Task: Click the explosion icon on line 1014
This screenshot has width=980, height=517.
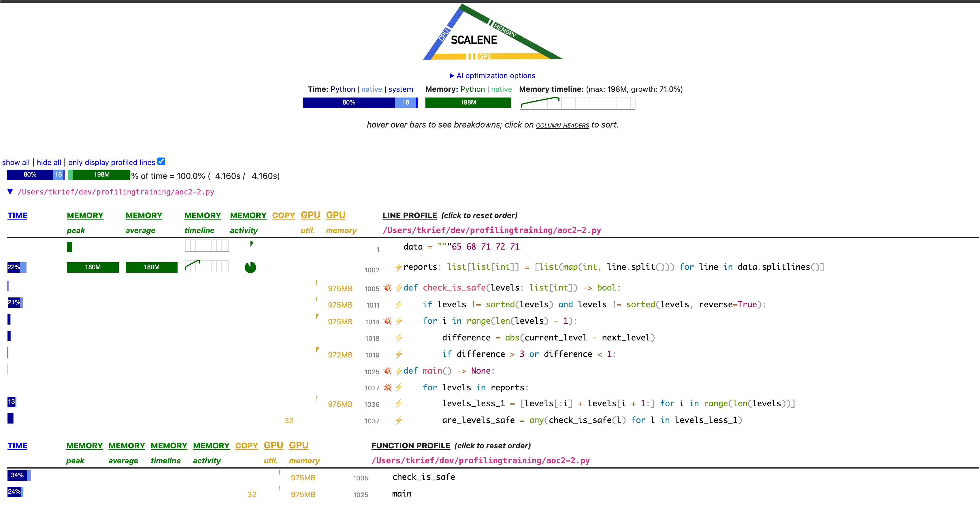Action: pos(387,321)
